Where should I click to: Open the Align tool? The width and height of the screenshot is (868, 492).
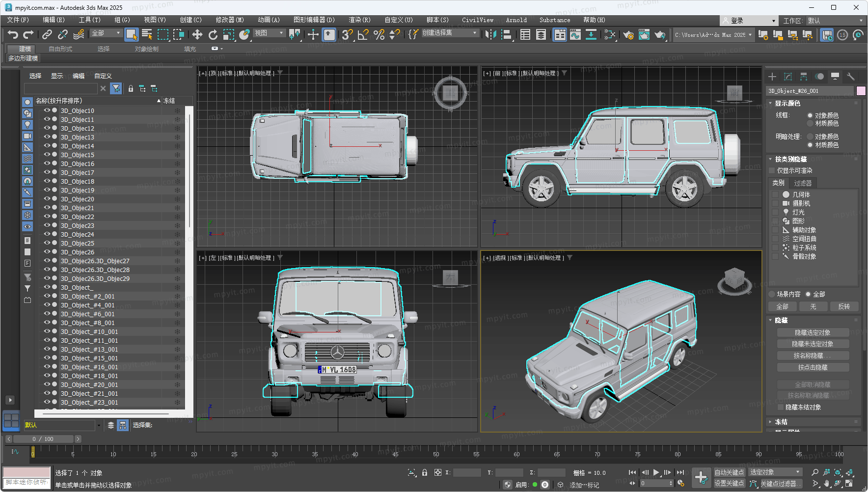coord(507,34)
